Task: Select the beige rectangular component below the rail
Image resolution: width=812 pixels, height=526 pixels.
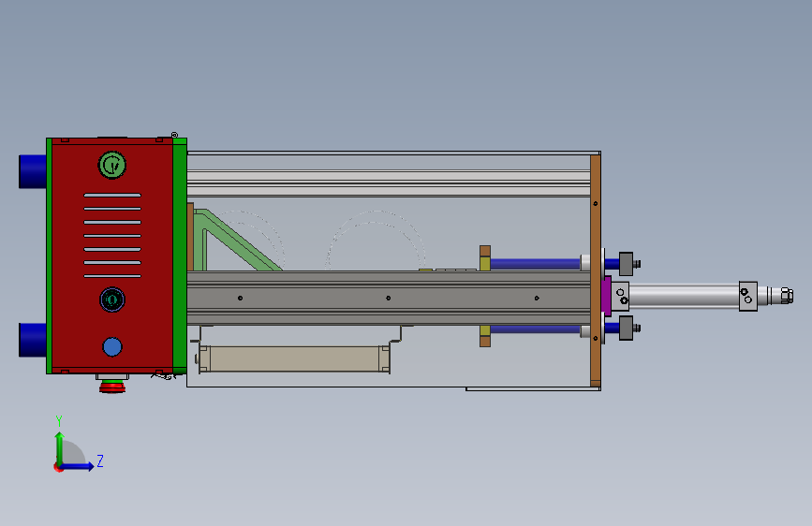Action: click(x=294, y=358)
